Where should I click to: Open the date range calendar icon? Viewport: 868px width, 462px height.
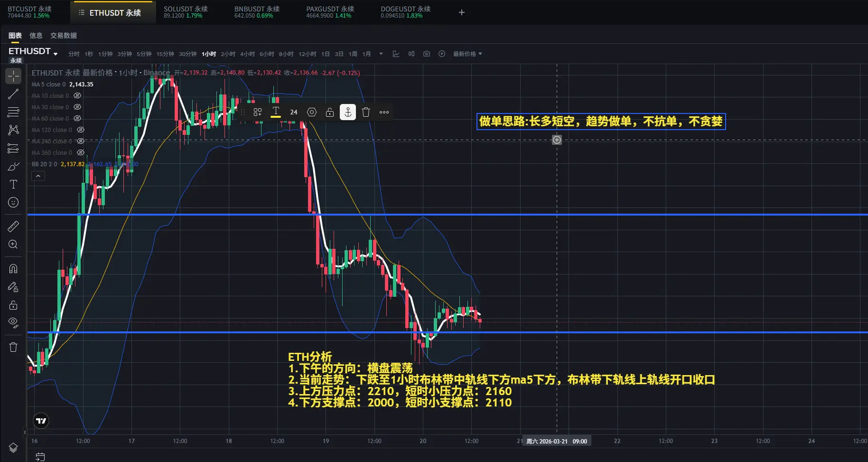(x=40, y=457)
